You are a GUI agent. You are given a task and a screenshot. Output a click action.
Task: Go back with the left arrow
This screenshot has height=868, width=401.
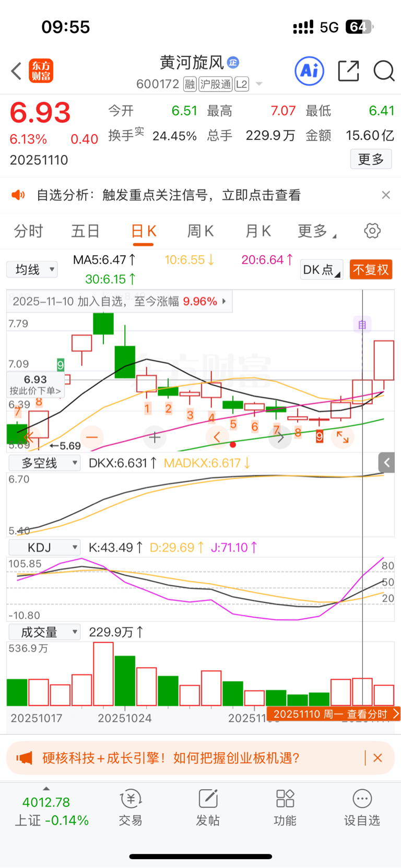tap(16, 71)
